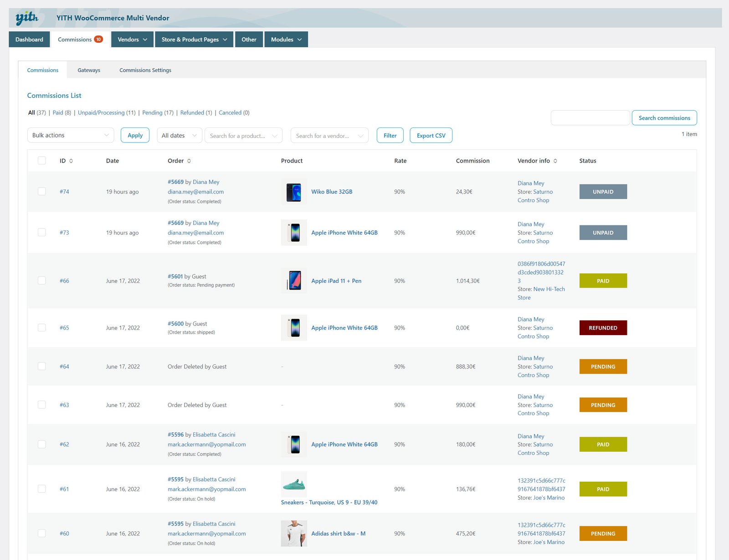Screen dimensions: 729x560
Task: Select checkbox for commission #63
Action: click(x=42, y=404)
